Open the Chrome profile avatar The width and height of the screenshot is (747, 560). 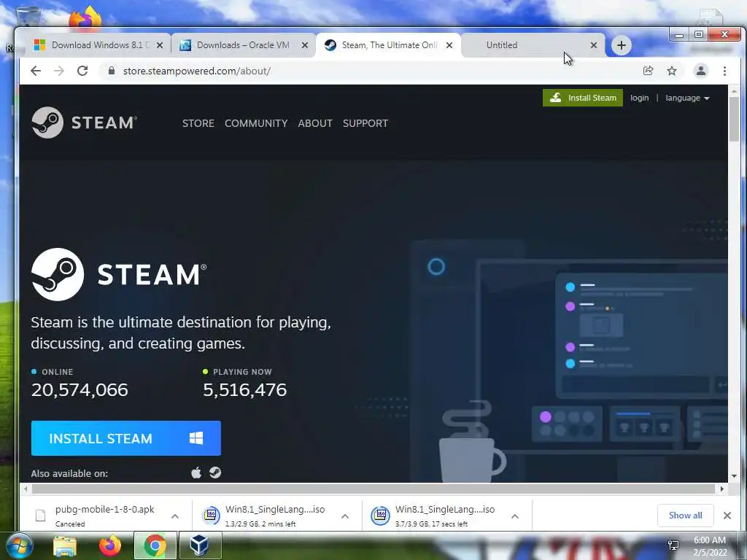(701, 71)
